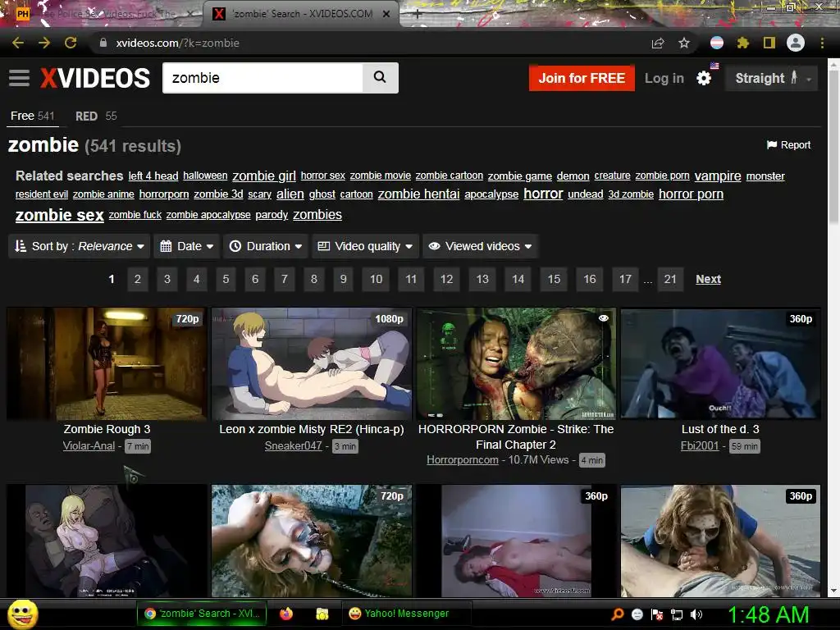This screenshot has width=840, height=630.
Task: Open the Extensions puzzle piece menu
Action: (742, 43)
